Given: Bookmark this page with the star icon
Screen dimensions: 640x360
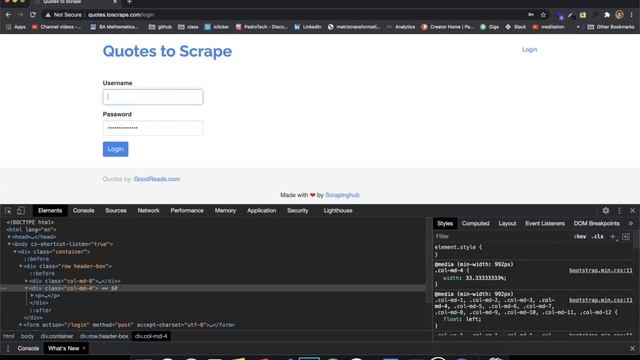Looking at the screenshot, I should pyautogui.click(x=543, y=15).
